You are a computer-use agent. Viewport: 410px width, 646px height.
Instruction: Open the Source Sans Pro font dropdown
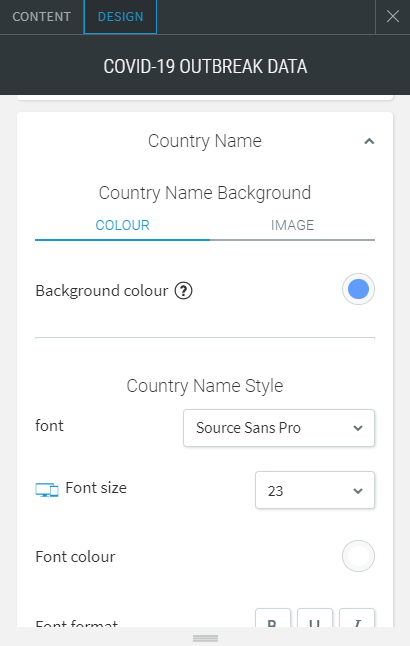point(279,428)
